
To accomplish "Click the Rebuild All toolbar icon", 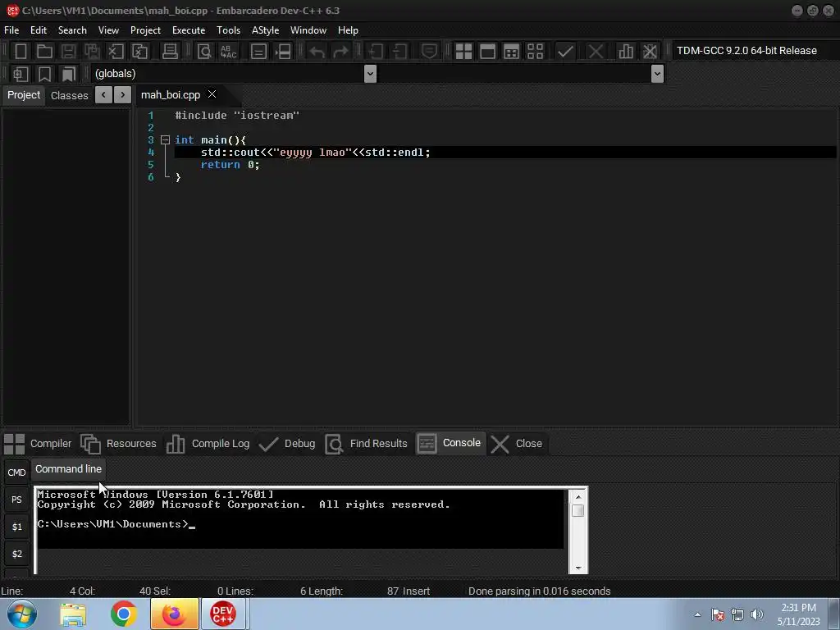I will [x=535, y=52].
